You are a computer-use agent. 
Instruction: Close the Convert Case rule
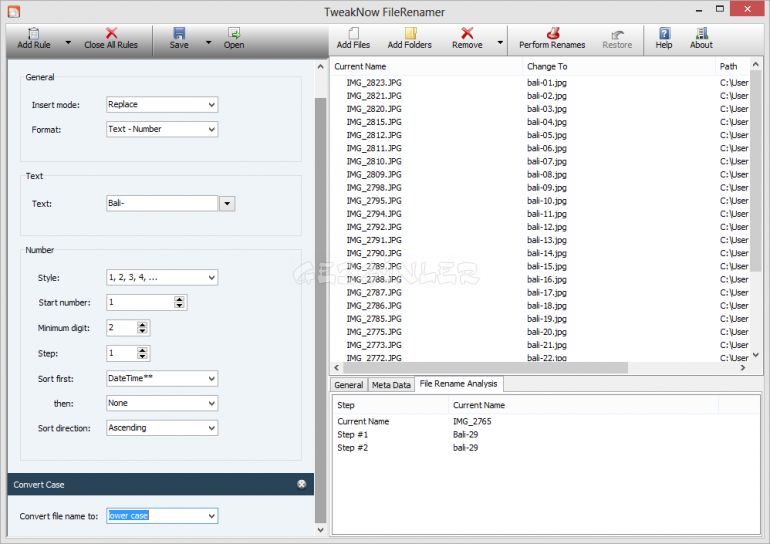tap(302, 485)
